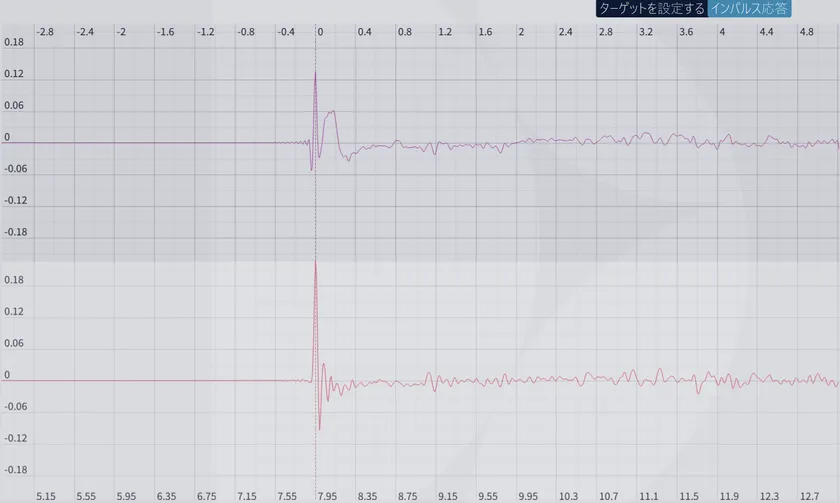Select the 1.6 time axis label

[x=485, y=32]
